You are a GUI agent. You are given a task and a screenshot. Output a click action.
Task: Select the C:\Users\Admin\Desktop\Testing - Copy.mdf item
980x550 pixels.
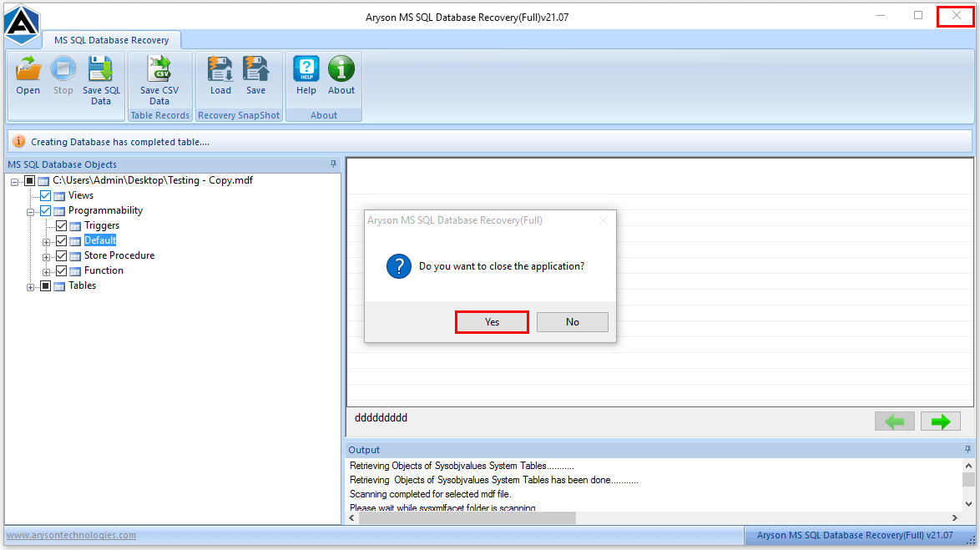point(153,180)
